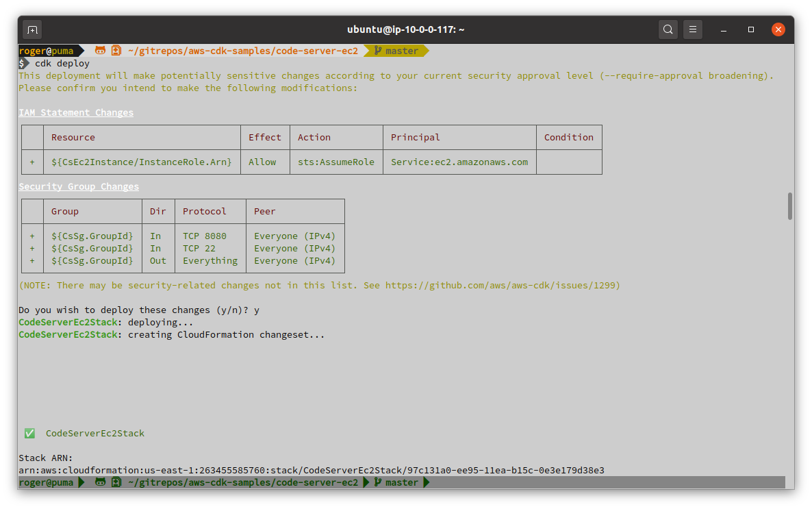Click the master branch label in top prompt
The image size is (812, 509).
coord(402,51)
